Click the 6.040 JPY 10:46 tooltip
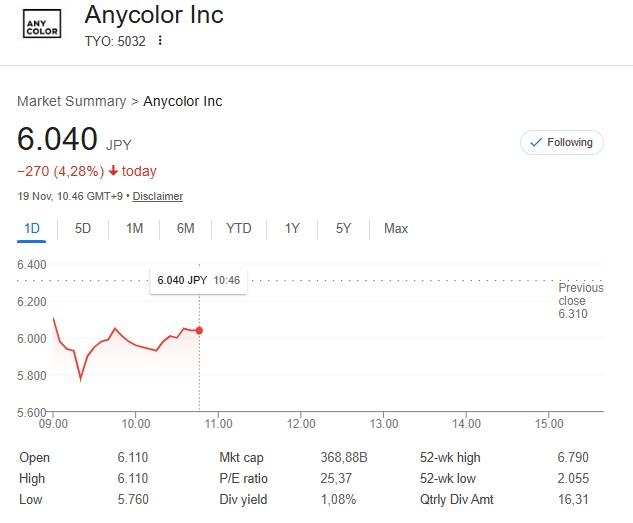 pyautogui.click(x=198, y=280)
